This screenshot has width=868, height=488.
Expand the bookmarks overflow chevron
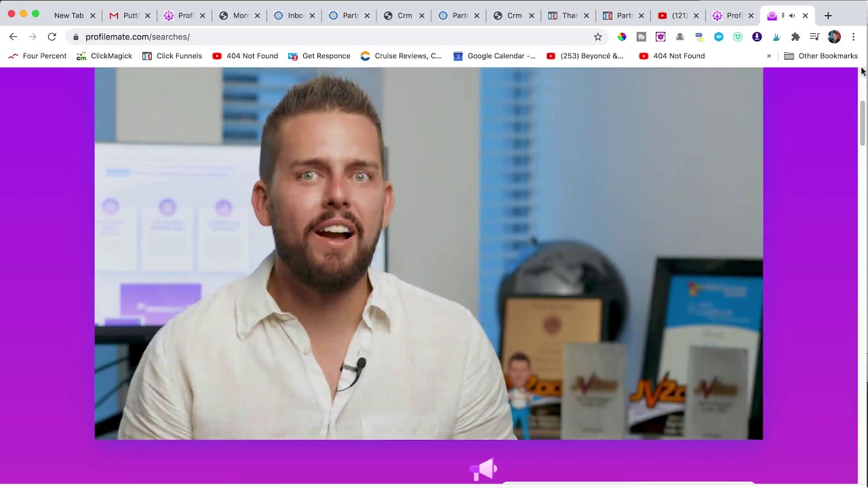(x=769, y=56)
